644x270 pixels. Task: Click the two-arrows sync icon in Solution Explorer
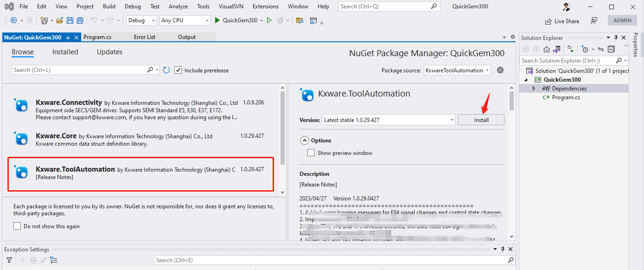(x=601, y=49)
